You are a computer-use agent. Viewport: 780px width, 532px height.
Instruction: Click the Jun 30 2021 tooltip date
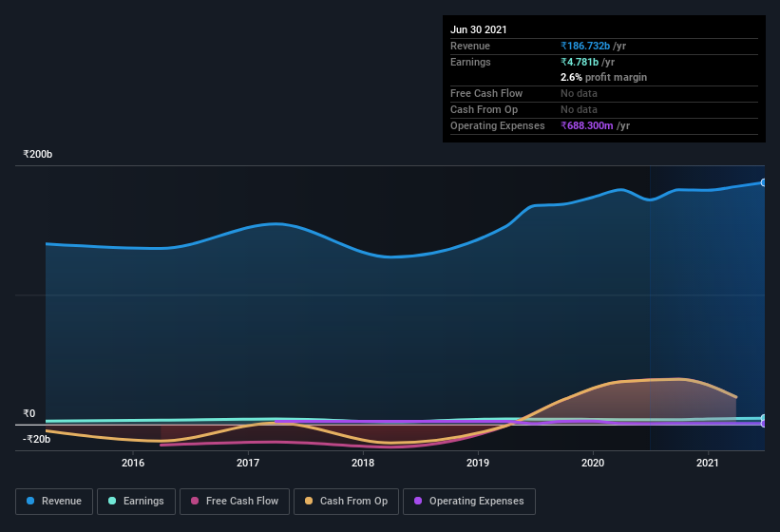(479, 29)
